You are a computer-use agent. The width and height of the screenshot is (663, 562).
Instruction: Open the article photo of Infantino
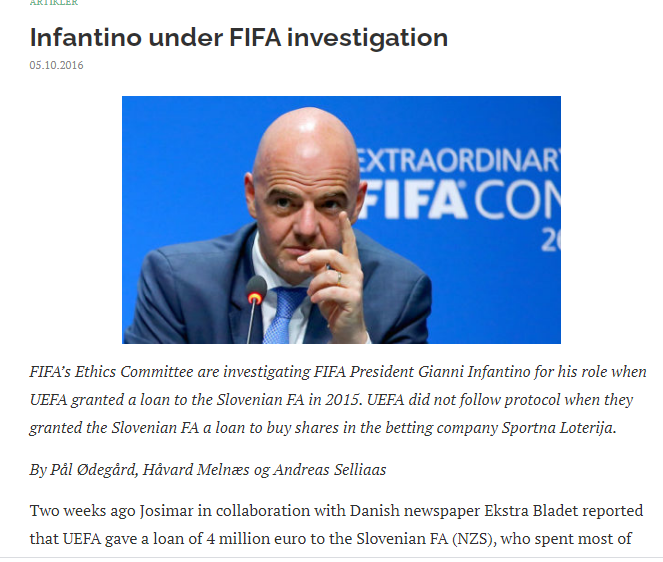tap(341, 219)
